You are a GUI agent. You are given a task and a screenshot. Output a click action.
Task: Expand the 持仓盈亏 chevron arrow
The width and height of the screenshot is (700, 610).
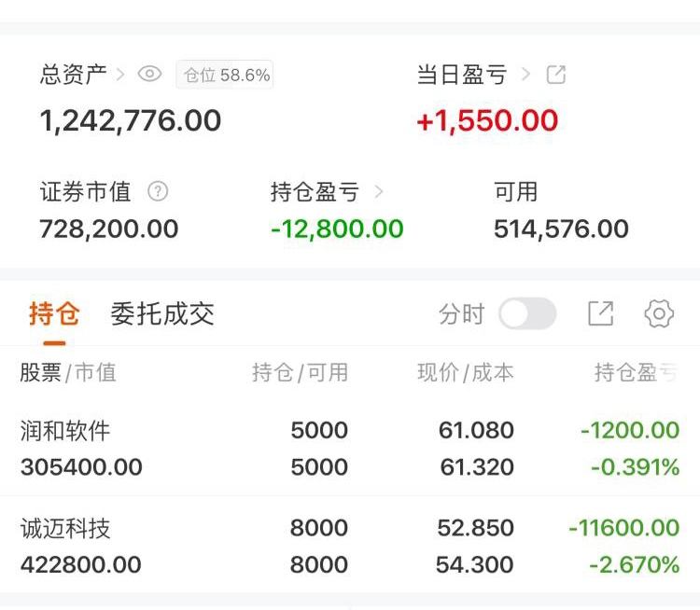[379, 192]
